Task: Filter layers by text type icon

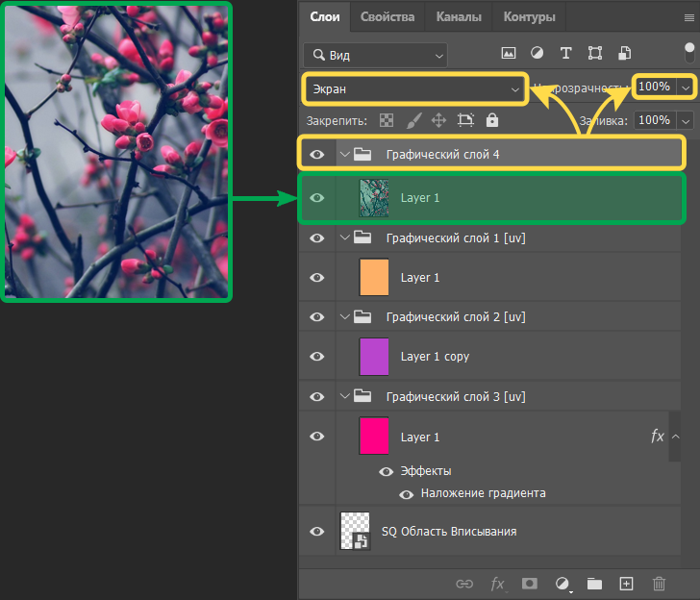Action: (566, 54)
